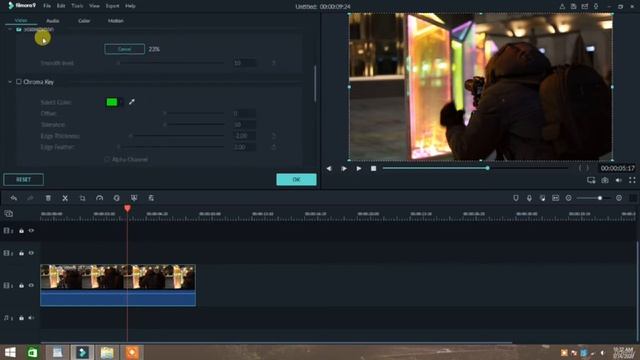Click the Zoom to Fit timeline icon
Viewport: 640px width, 360px height.
pyautogui.click(x=556, y=198)
